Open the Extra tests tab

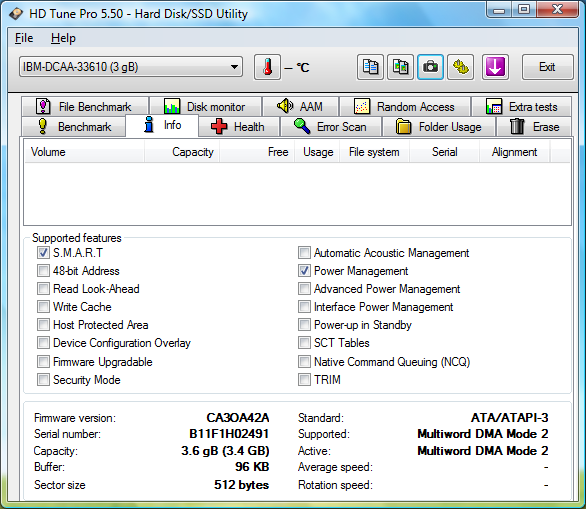coord(522,107)
